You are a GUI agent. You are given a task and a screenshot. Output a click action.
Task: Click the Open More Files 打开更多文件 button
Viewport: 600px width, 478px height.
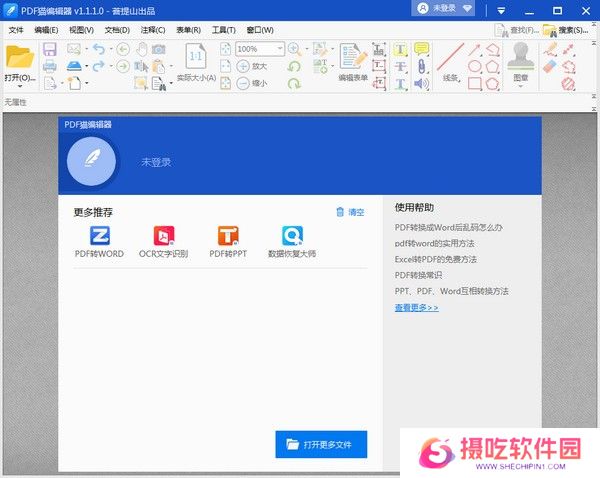(x=321, y=444)
